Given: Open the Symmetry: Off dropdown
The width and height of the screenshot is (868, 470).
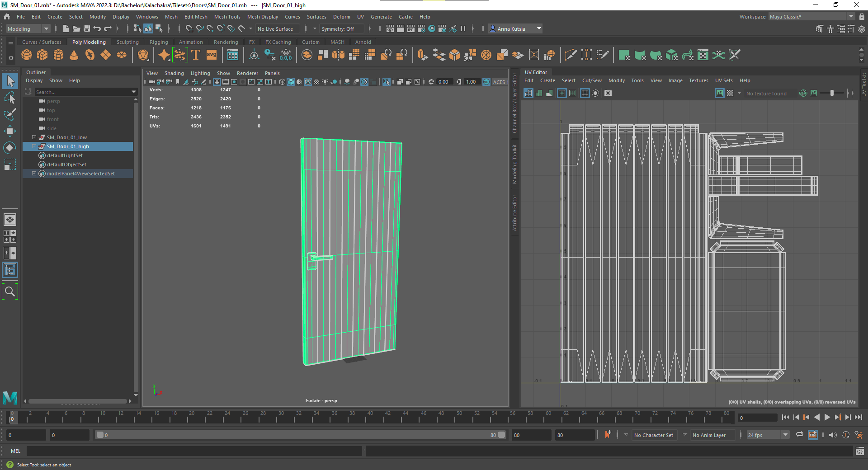Looking at the screenshot, I should pyautogui.click(x=341, y=28).
